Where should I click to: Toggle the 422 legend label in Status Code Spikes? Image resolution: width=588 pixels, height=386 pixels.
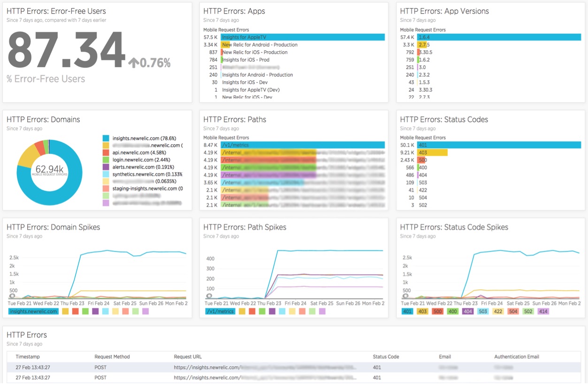[498, 311]
